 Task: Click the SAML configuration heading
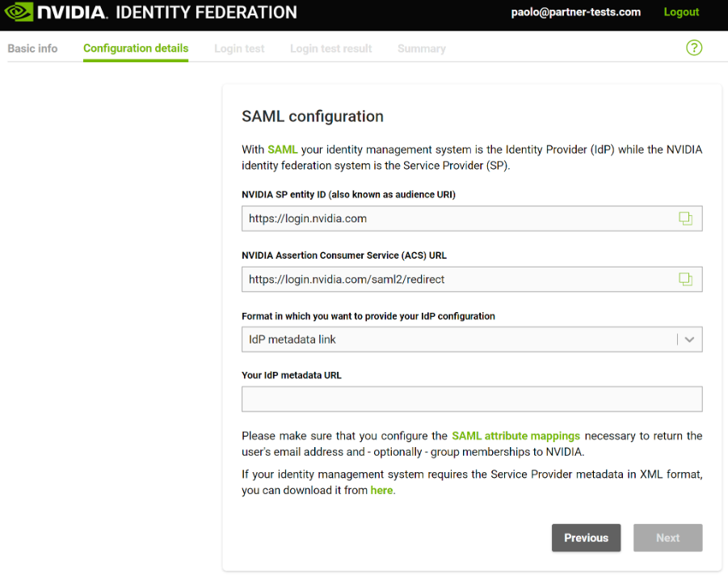click(x=313, y=116)
